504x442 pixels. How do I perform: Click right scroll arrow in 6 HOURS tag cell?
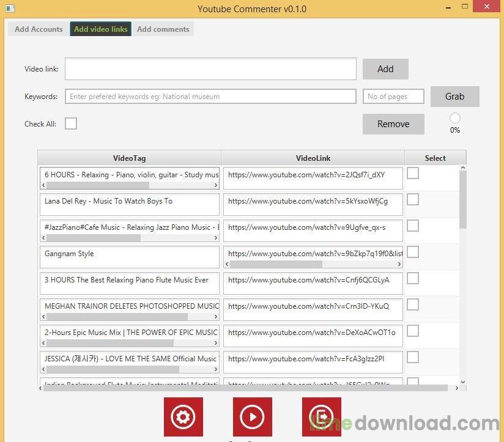(216, 185)
